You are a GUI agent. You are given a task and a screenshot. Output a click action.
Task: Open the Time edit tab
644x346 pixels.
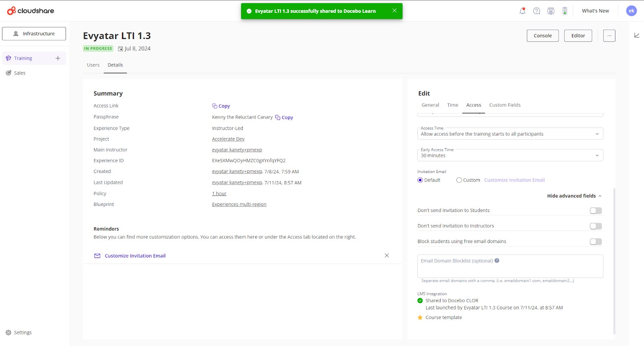[x=453, y=105]
